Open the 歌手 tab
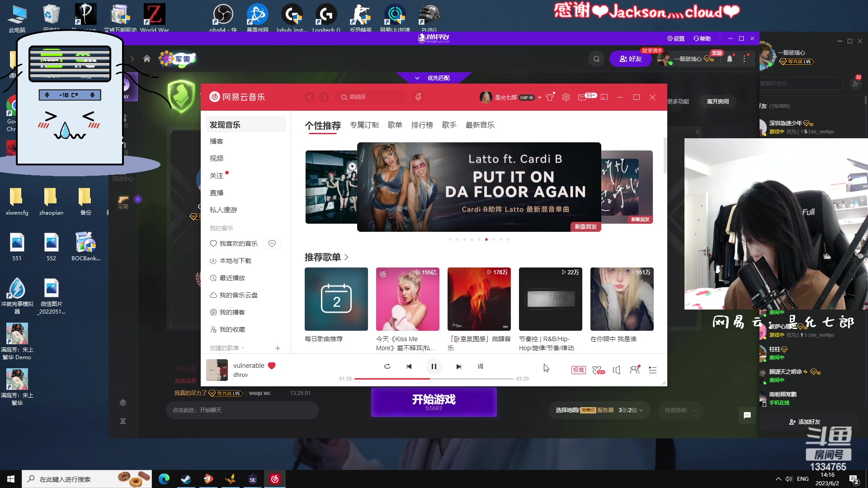 [449, 125]
